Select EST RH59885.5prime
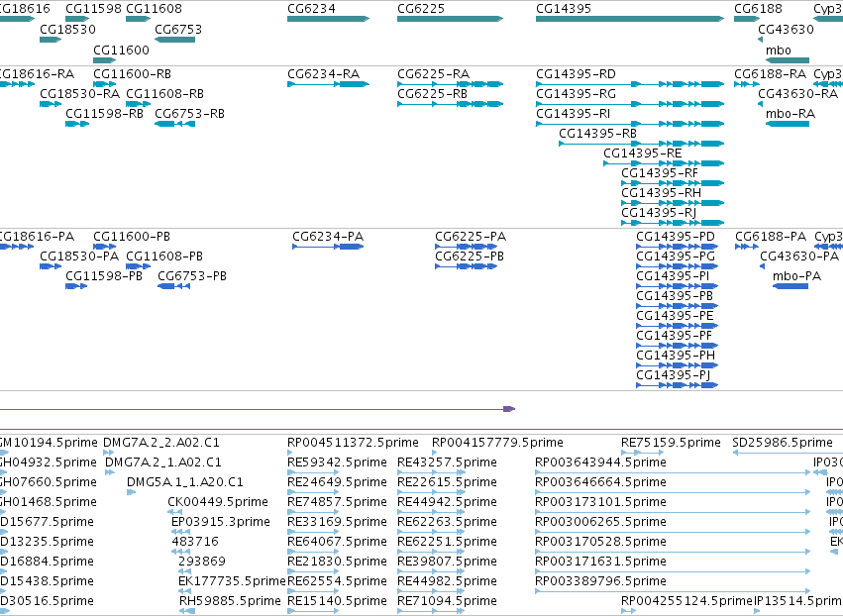The image size is (843, 616). point(230,601)
